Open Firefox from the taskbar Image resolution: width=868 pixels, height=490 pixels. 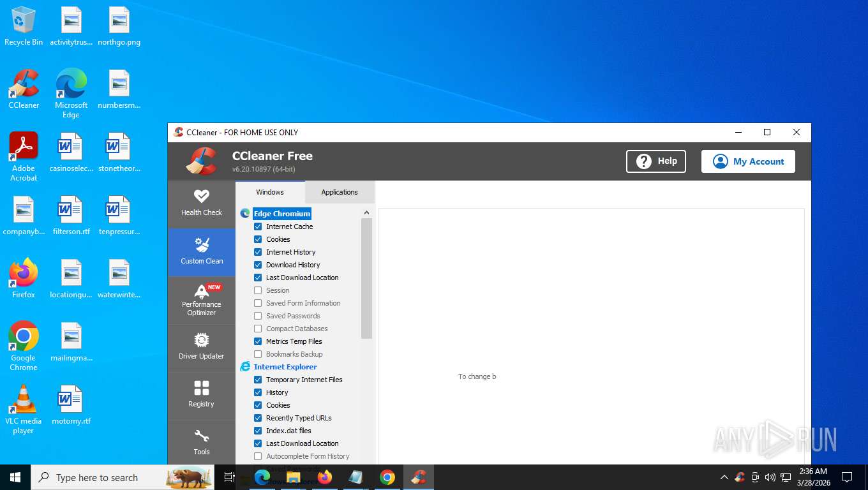325,477
